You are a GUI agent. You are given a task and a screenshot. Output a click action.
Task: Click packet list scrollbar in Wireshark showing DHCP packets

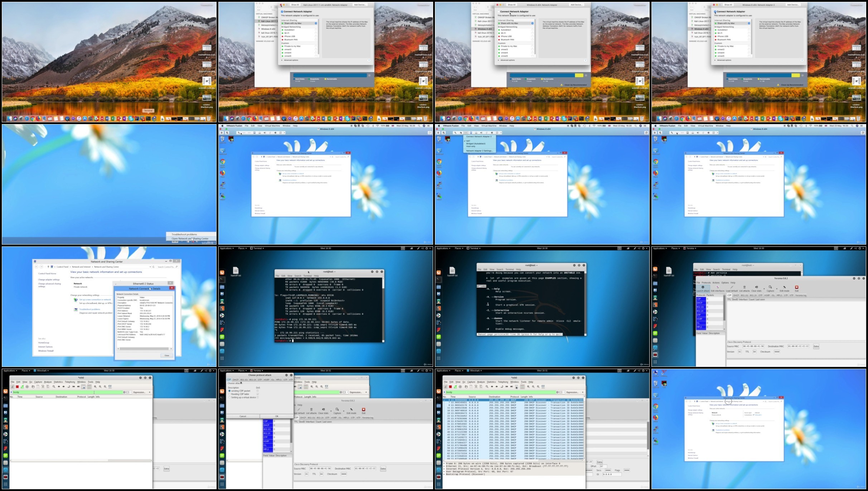pyautogui.click(x=585, y=427)
